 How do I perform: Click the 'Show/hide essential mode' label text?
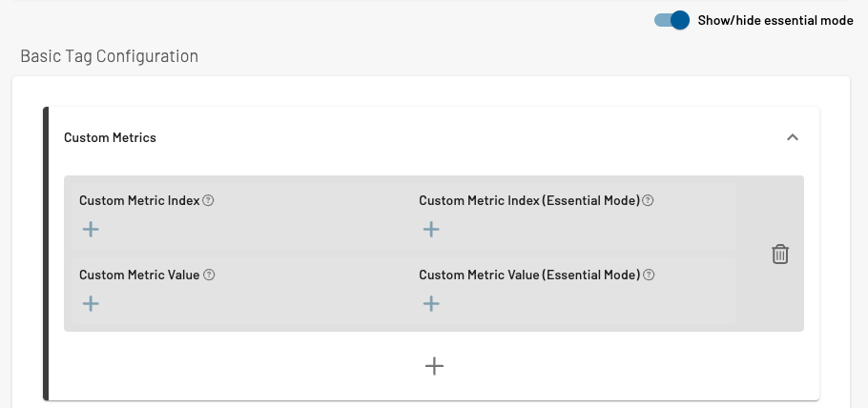coord(775,20)
